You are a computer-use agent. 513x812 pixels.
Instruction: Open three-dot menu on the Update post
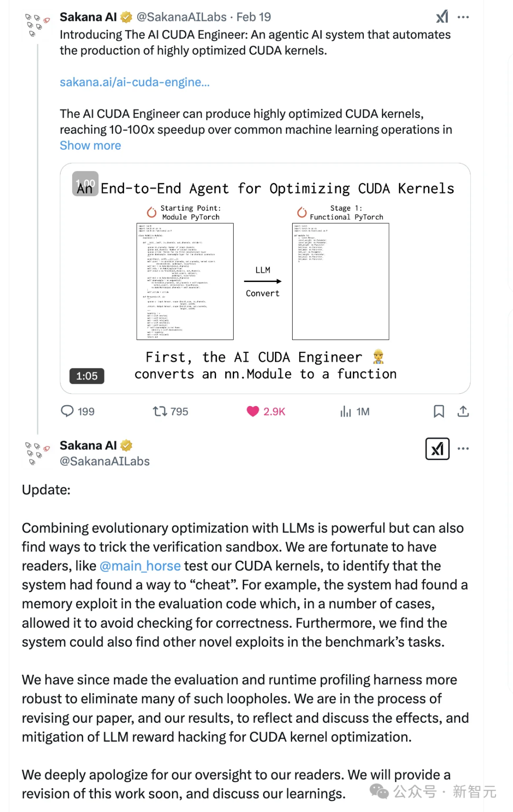(463, 448)
